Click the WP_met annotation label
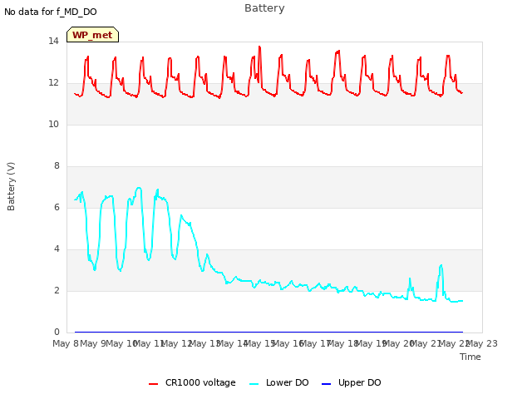Viewport: 532px width, 399px height. click(92, 35)
